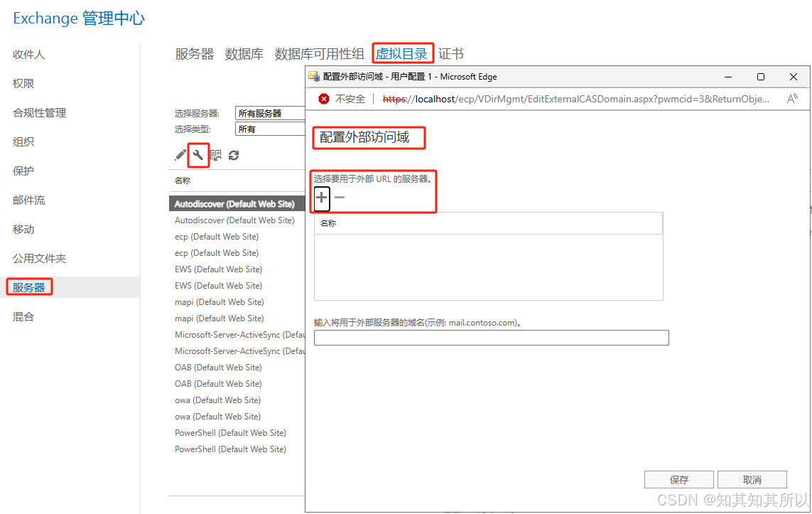Select the first mapi (Default Web Site) row
This screenshot has width=812, height=514.
237,302
